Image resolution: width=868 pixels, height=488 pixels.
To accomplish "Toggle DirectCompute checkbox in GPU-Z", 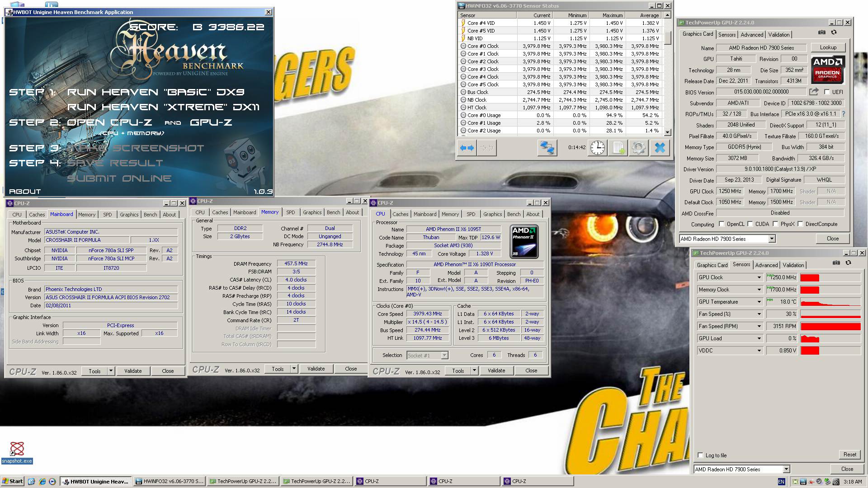I will tap(800, 224).
